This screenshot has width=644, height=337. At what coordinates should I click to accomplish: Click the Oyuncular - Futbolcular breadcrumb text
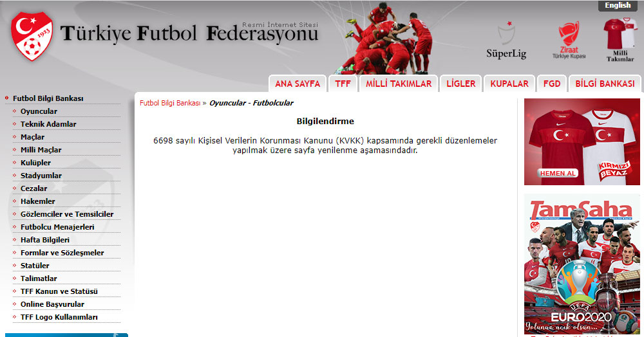tap(251, 103)
